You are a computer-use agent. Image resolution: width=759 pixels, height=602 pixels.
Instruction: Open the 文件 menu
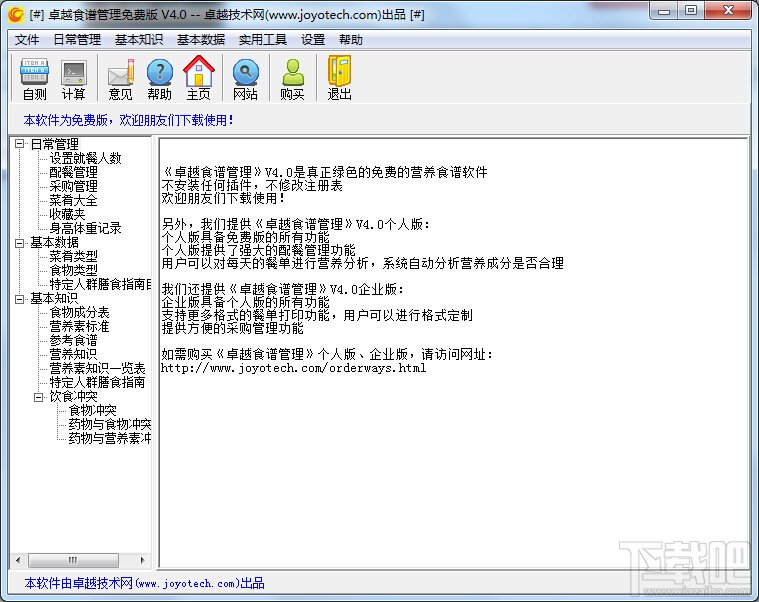27,40
